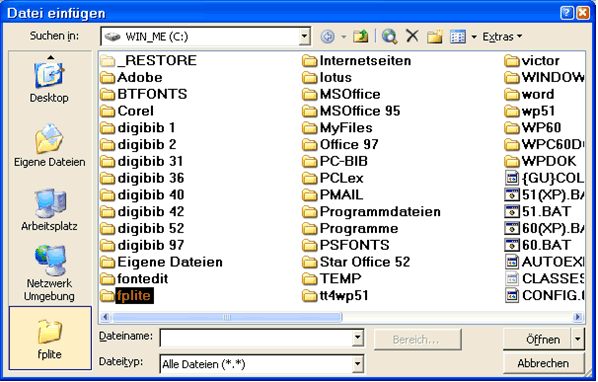Create a new folder

(435, 37)
